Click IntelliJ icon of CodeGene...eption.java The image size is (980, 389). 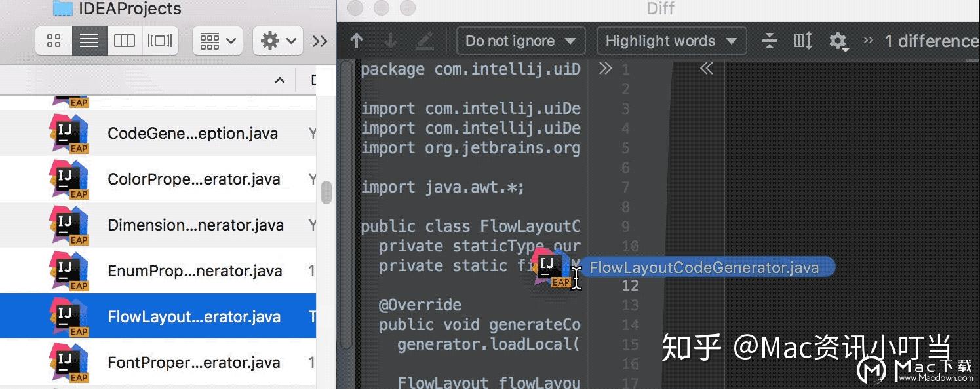click(x=69, y=133)
